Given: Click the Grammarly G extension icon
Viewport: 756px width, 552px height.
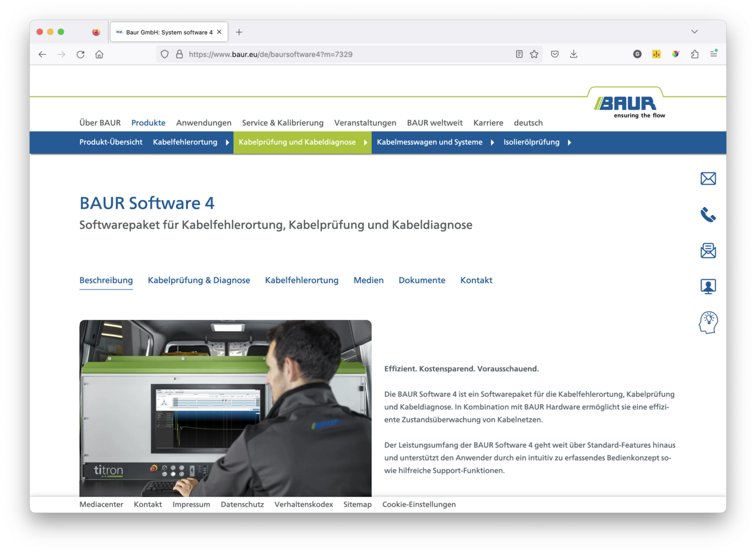Looking at the screenshot, I should [637, 54].
